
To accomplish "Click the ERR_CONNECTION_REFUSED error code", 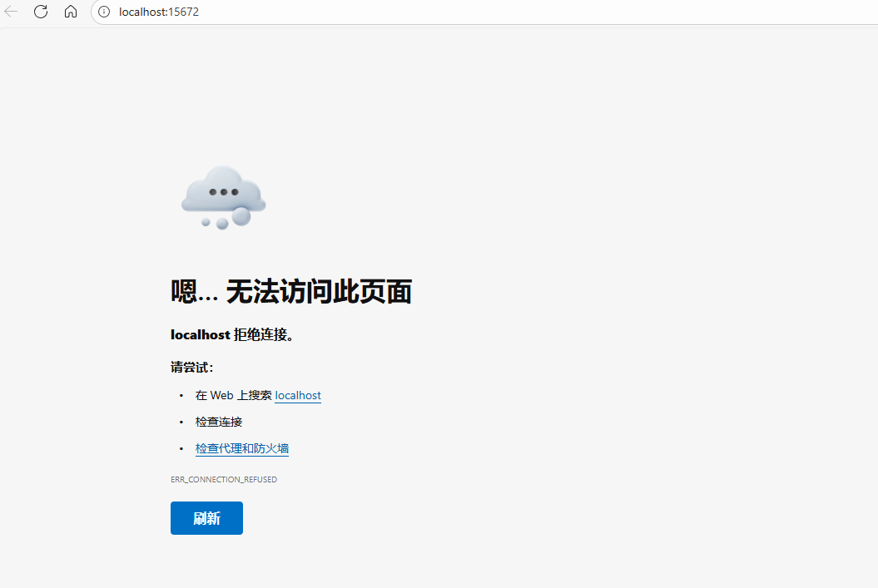I will [x=224, y=480].
